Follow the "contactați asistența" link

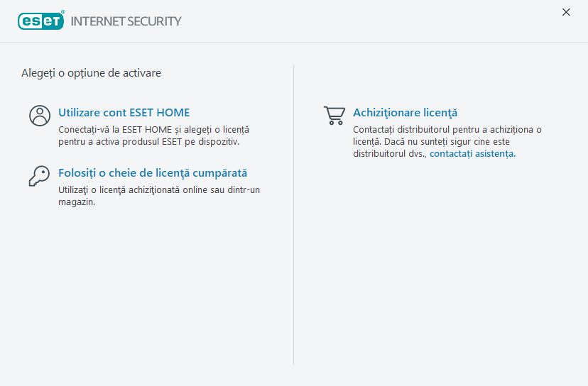(x=472, y=153)
